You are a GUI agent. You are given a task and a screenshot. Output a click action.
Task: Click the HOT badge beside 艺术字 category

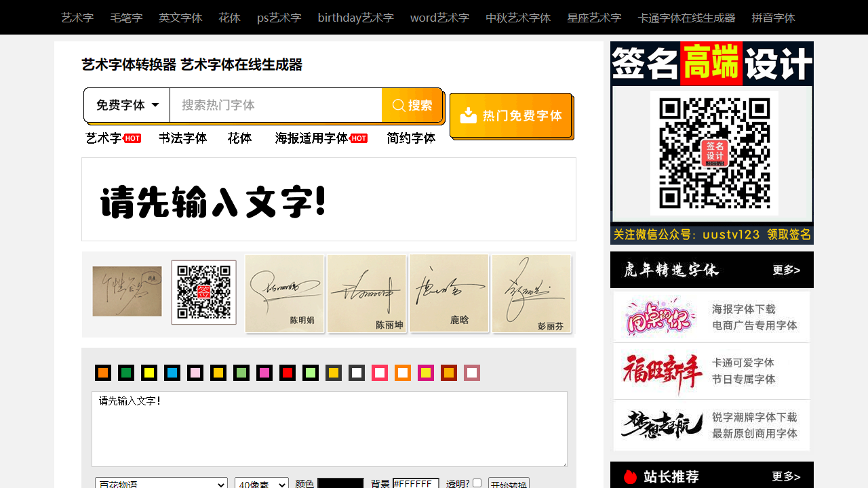coord(132,138)
